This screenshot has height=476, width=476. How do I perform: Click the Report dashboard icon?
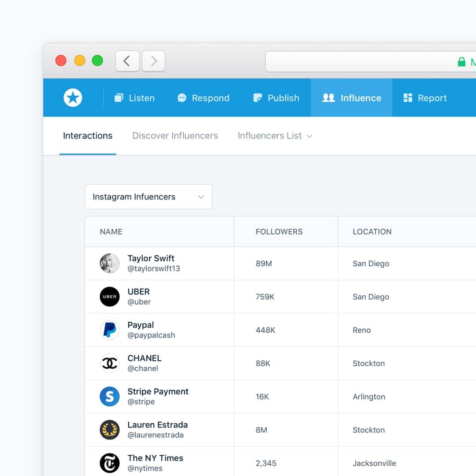[408, 98]
